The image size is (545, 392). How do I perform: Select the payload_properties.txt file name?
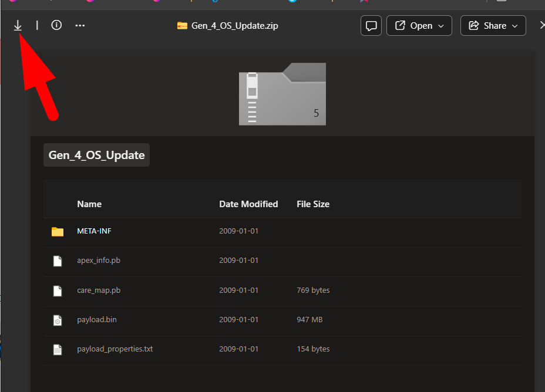click(x=115, y=349)
